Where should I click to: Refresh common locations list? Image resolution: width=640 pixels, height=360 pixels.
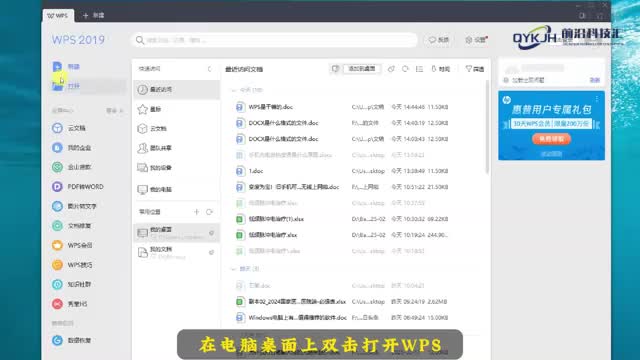[209, 212]
